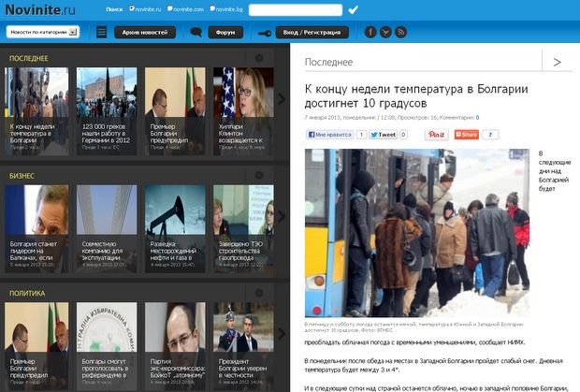Open the RSS feed round icon
580x392 pixels.
point(400,32)
